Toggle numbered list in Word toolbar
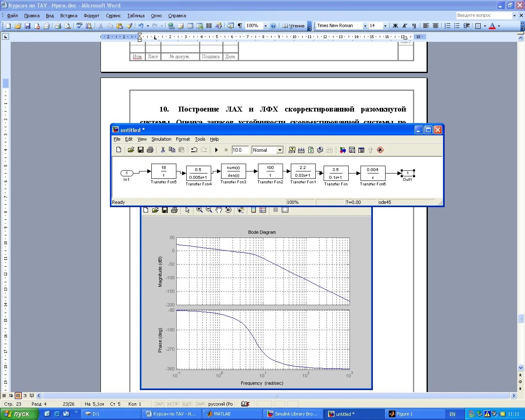The height and width of the screenshot is (420, 525). pos(447,26)
